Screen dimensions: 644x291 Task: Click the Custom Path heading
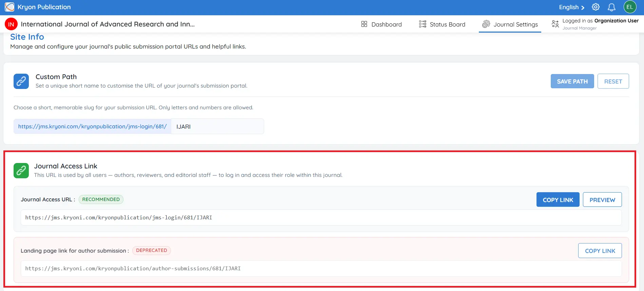point(56,77)
